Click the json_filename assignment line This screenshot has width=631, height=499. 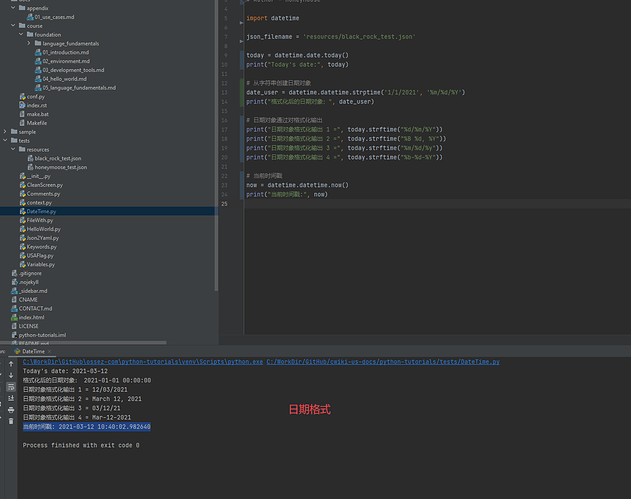click(331, 37)
